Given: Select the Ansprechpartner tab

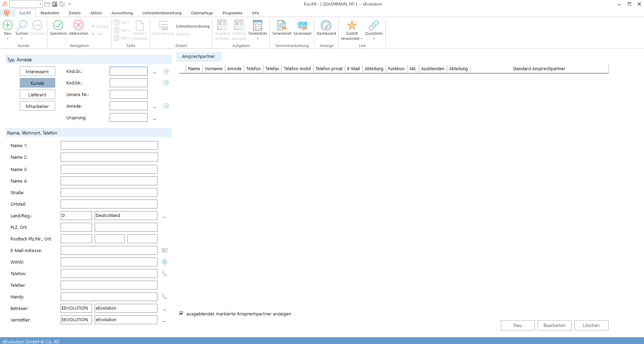Looking at the screenshot, I should [x=199, y=57].
